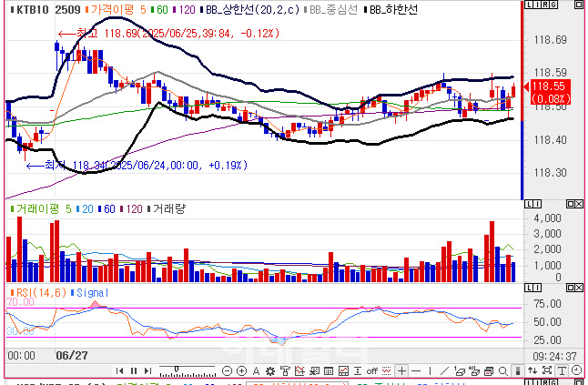Select the horizontal line drawing tool
This screenshot has height=385, width=588.
(418, 370)
